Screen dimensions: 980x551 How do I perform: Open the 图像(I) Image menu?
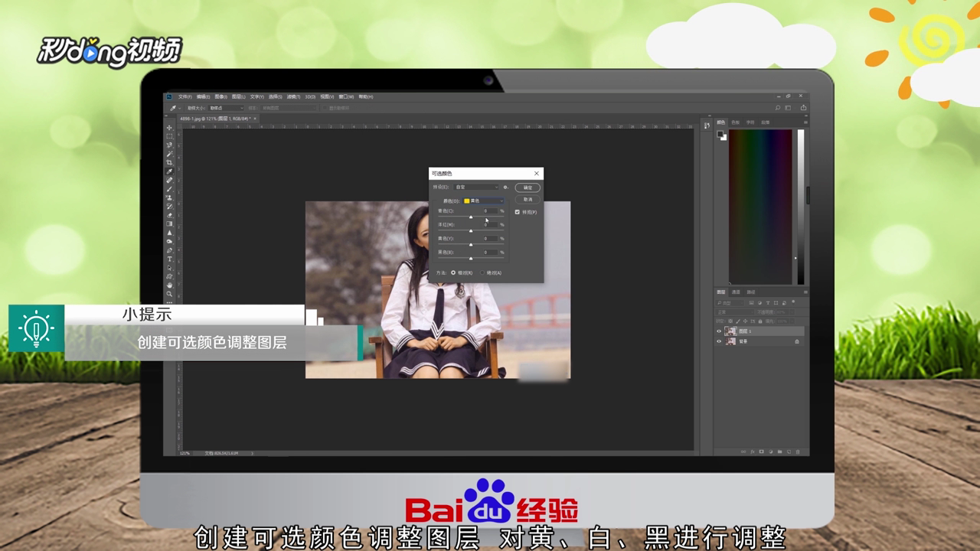point(220,96)
